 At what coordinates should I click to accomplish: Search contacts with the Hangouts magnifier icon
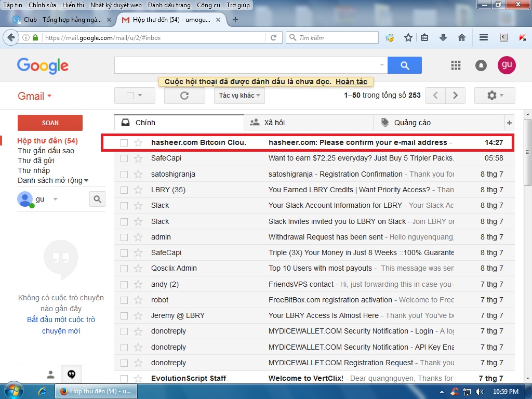[97, 199]
